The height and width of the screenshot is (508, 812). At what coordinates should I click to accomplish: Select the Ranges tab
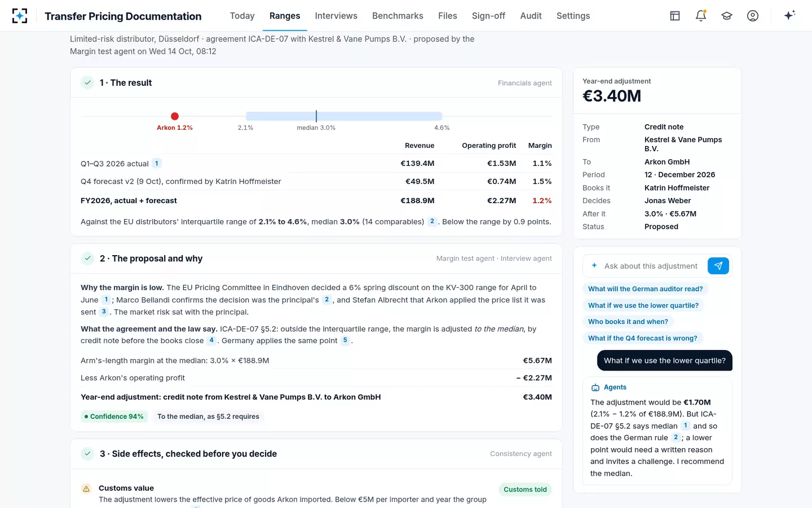285,16
